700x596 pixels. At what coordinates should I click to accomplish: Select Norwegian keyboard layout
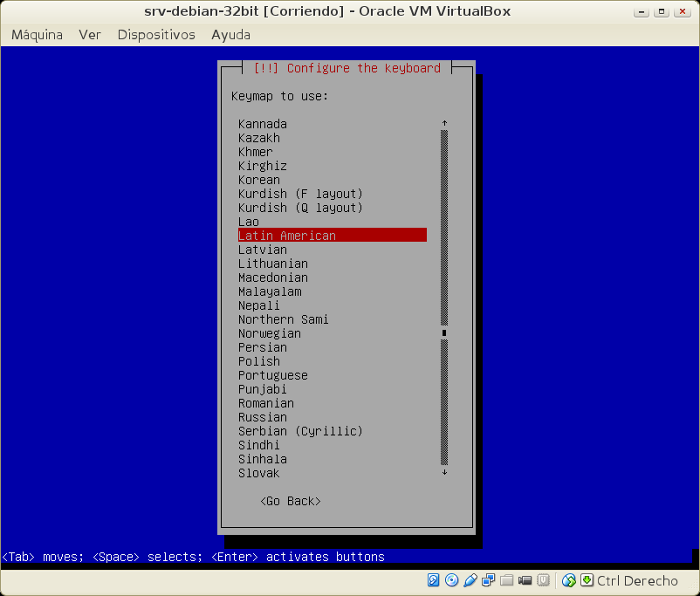pos(270,333)
